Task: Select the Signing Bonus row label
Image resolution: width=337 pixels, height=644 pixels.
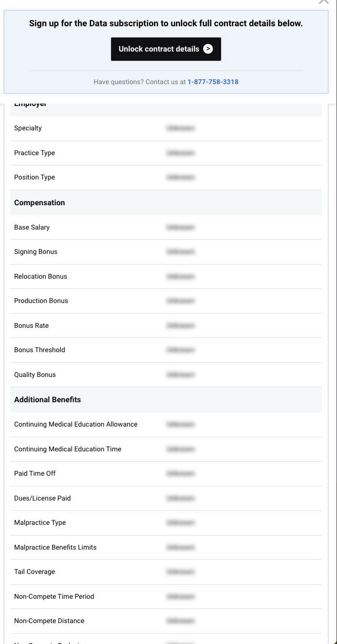Action: 36,251
